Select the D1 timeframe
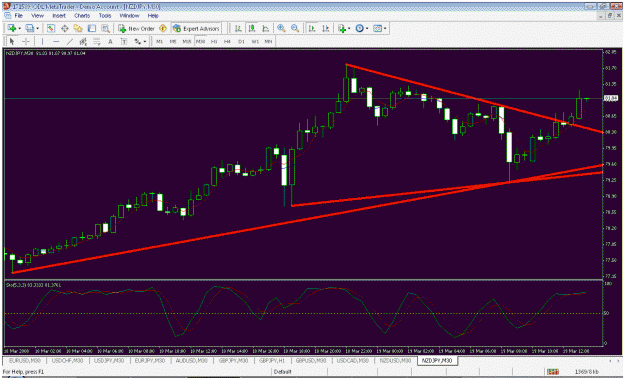The height and width of the screenshot is (378, 625). coord(241,41)
